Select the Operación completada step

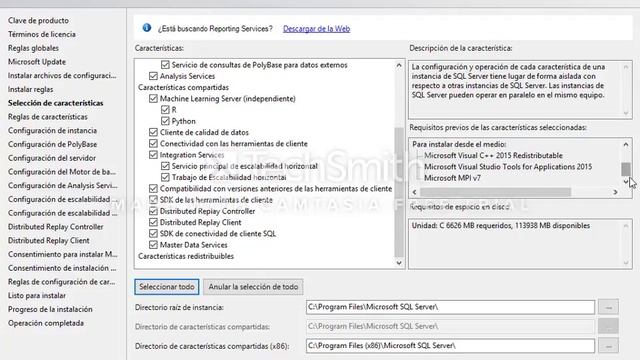(x=46, y=323)
